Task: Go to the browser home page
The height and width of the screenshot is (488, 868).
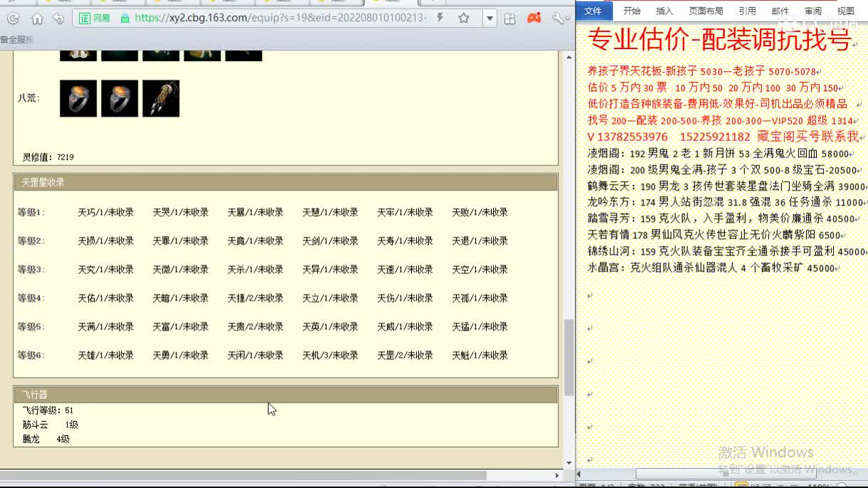Action: point(37,18)
